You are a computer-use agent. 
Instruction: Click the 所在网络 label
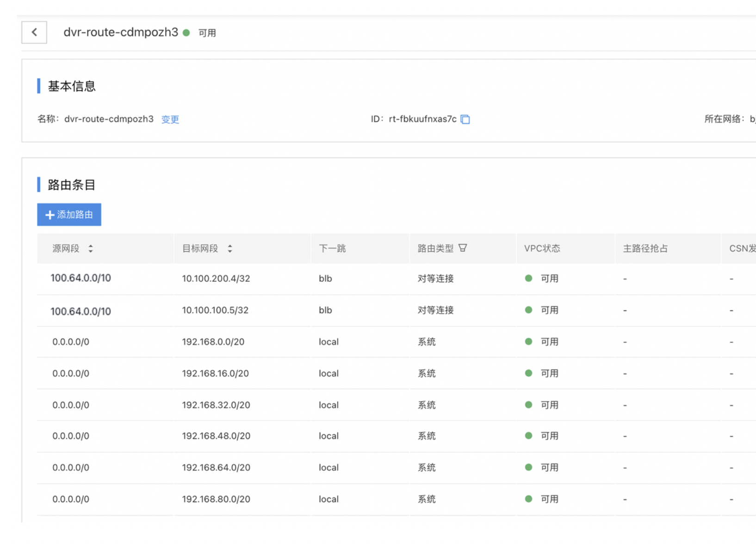pyautogui.click(x=724, y=119)
